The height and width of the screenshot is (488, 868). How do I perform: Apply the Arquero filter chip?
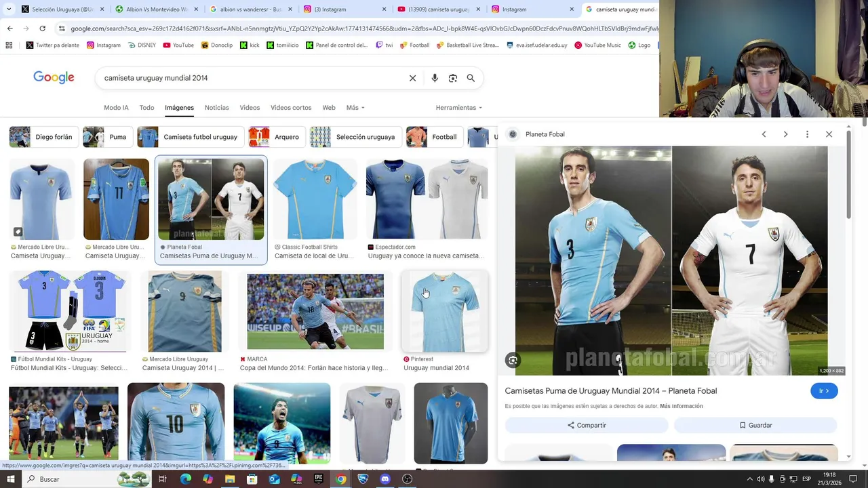277,137
